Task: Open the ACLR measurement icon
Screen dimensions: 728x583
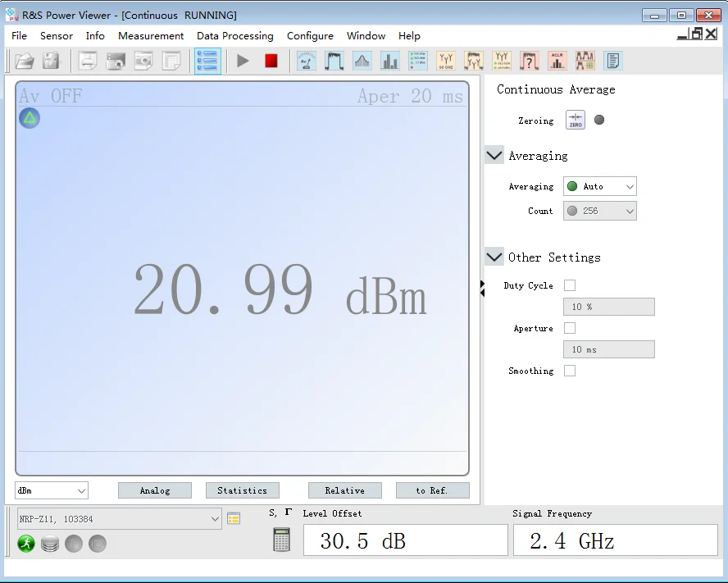Action: point(557,61)
